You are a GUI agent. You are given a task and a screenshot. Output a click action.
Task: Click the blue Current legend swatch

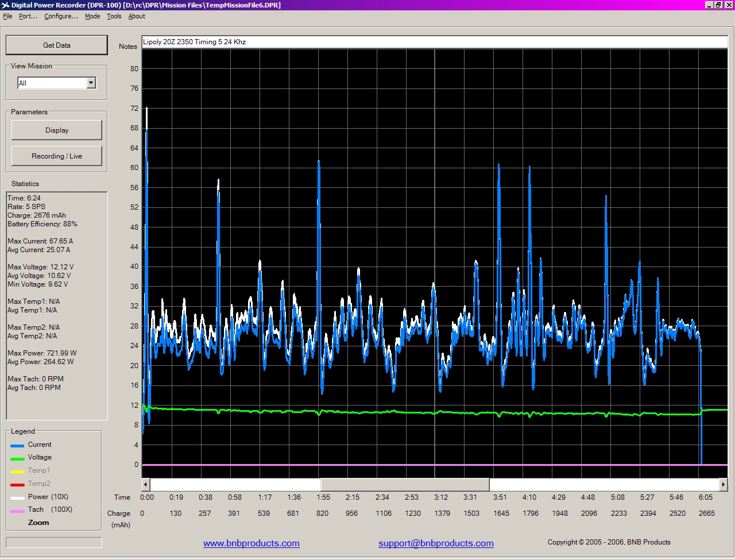(x=17, y=445)
